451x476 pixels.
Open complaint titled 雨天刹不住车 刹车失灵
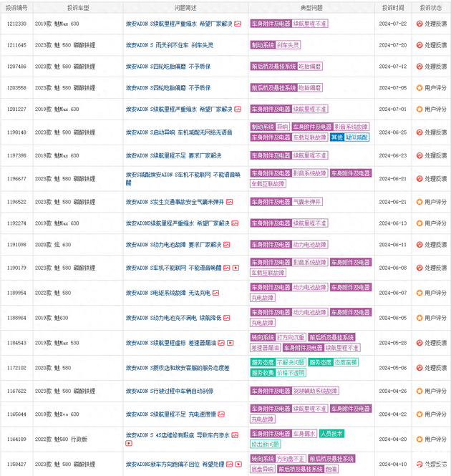(x=169, y=45)
